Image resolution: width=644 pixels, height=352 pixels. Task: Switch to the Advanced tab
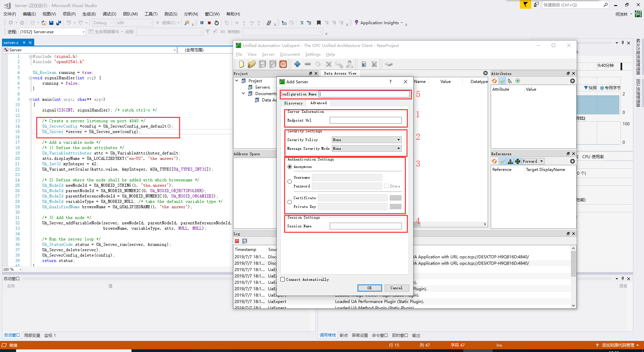click(318, 103)
